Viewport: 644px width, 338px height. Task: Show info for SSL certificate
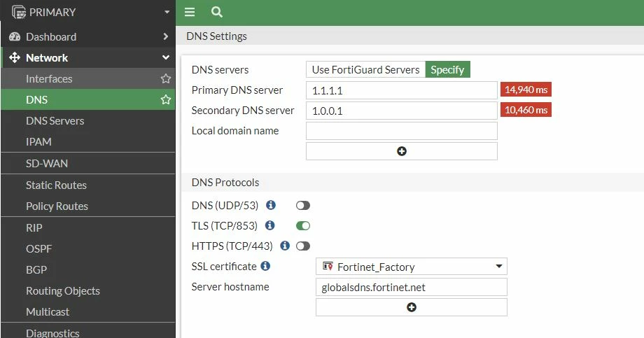[266, 266]
